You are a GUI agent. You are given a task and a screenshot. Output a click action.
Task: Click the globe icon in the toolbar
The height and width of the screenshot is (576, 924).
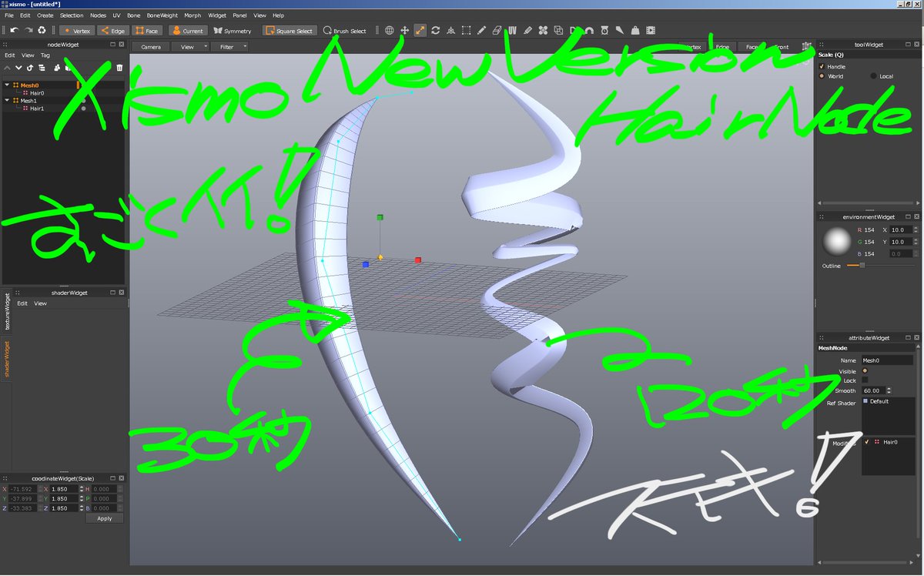389,31
